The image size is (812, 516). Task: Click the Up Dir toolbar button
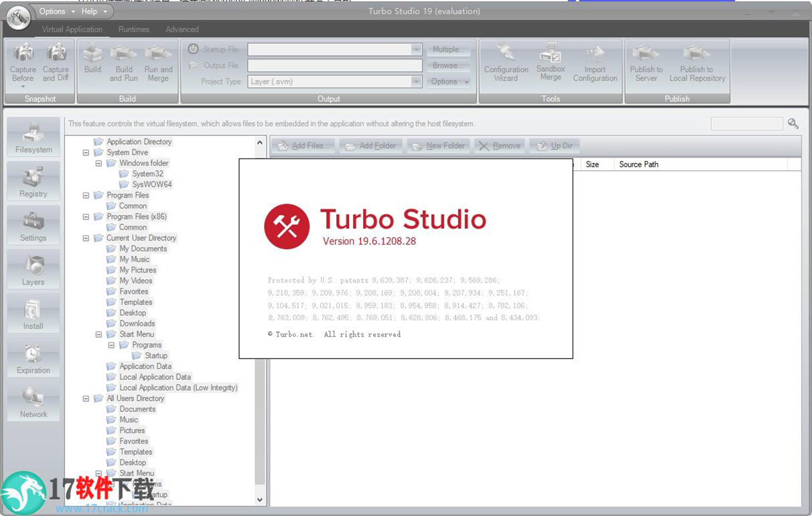tap(554, 146)
